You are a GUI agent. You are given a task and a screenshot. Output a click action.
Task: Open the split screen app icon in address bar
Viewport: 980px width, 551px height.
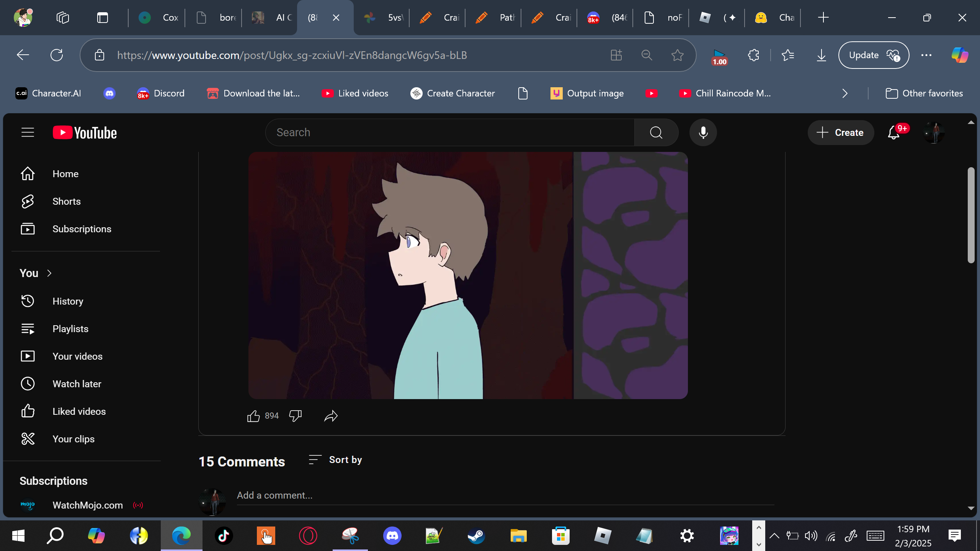pos(616,55)
